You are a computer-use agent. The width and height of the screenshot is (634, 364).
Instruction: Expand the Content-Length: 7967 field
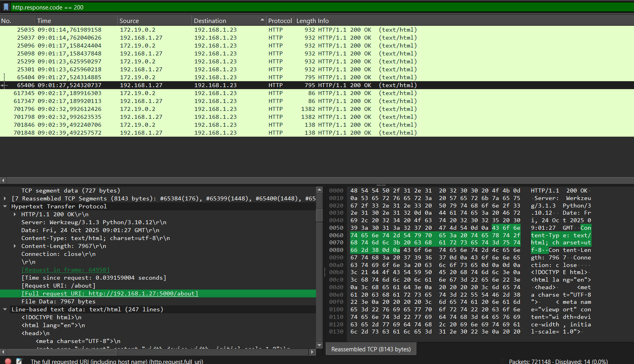pyautogui.click(x=15, y=246)
